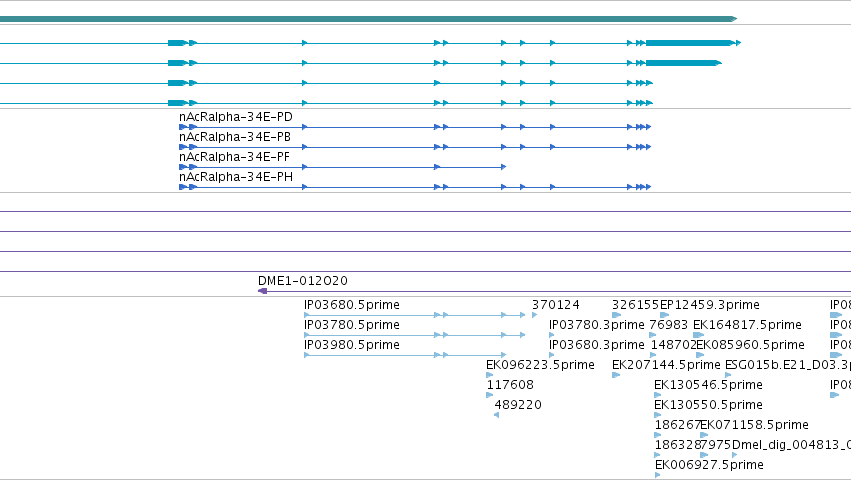Image resolution: width=851 pixels, height=480 pixels.
Task: Select the nAcRalpha-34E-PH transcript label
Action: pyautogui.click(x=236, y=177)
